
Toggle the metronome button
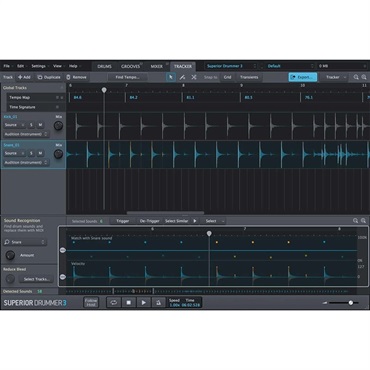pos(158,302)
